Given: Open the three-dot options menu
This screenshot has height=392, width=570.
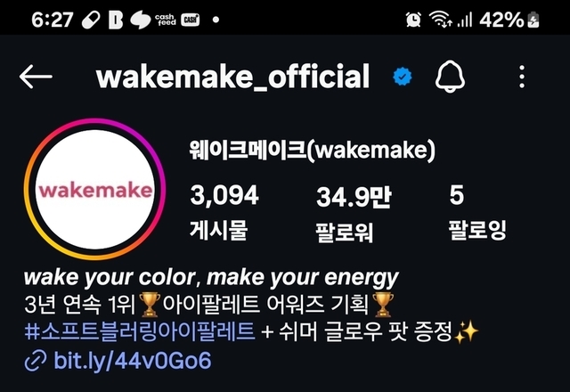Looking at the screenshot, I should point(522,77).
